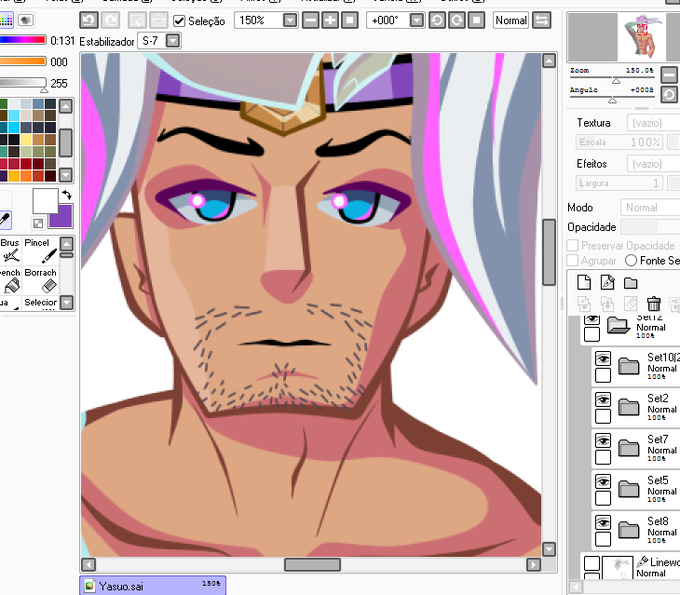Hide the Set5 layer folder

tap(603, 481)
